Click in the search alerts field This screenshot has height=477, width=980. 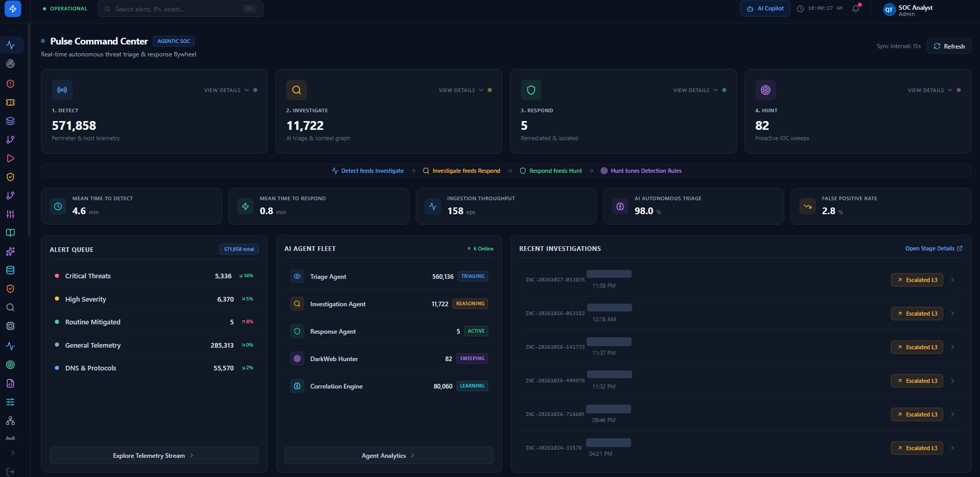[x=181, y=9]
